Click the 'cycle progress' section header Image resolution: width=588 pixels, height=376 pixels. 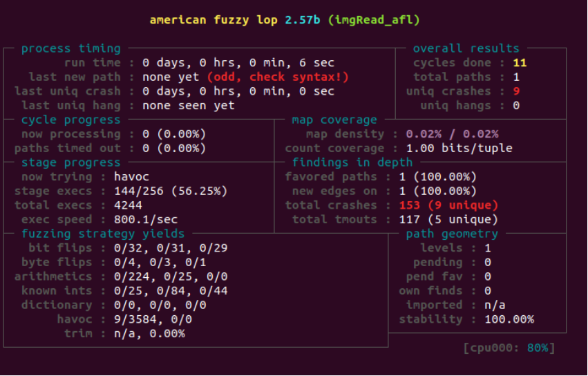point(70,120)
